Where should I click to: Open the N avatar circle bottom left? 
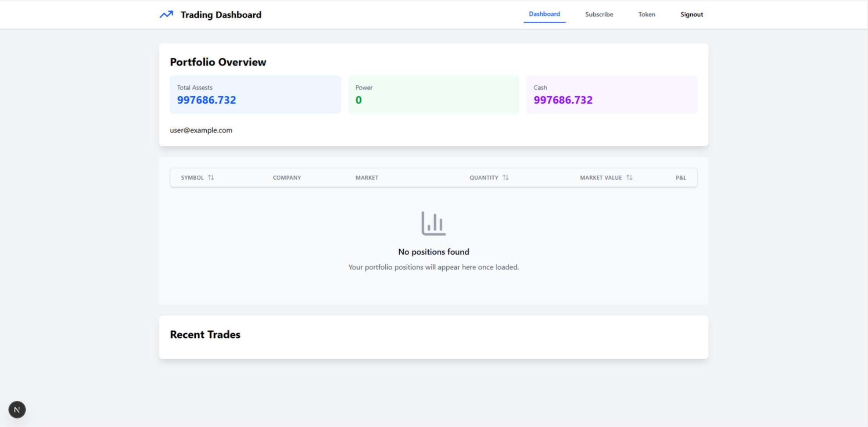[17, 409]
